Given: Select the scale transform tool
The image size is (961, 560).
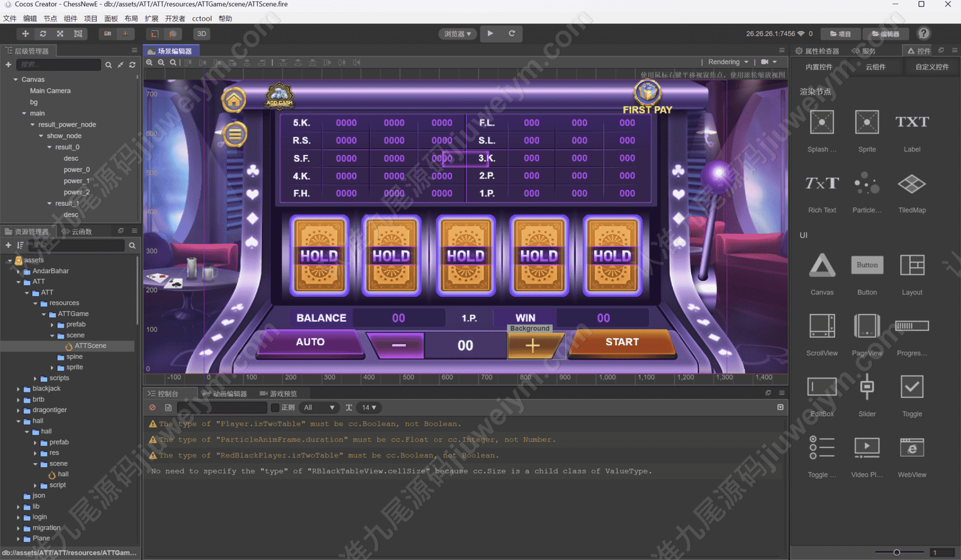Looking at the screenshot, I should tap(60, 34).
